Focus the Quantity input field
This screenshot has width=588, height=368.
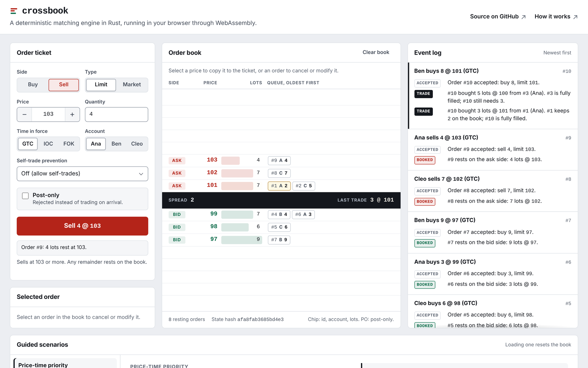pos(116,114)
